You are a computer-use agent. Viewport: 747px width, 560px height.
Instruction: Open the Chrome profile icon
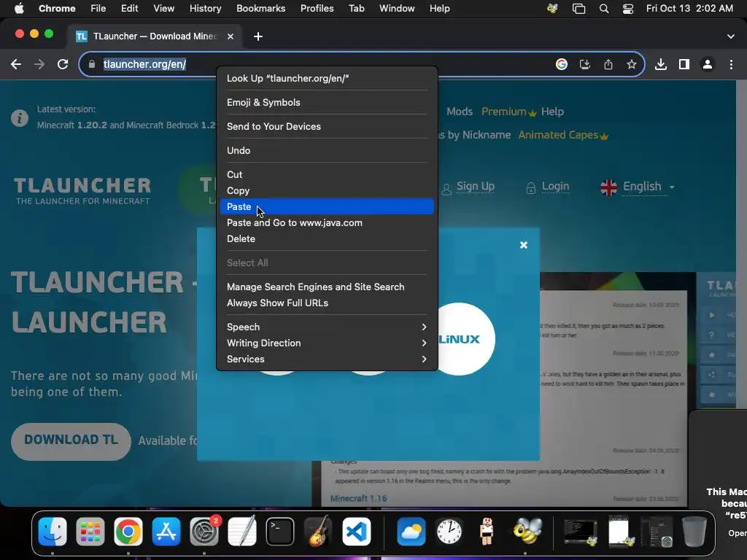pos(707,64)
